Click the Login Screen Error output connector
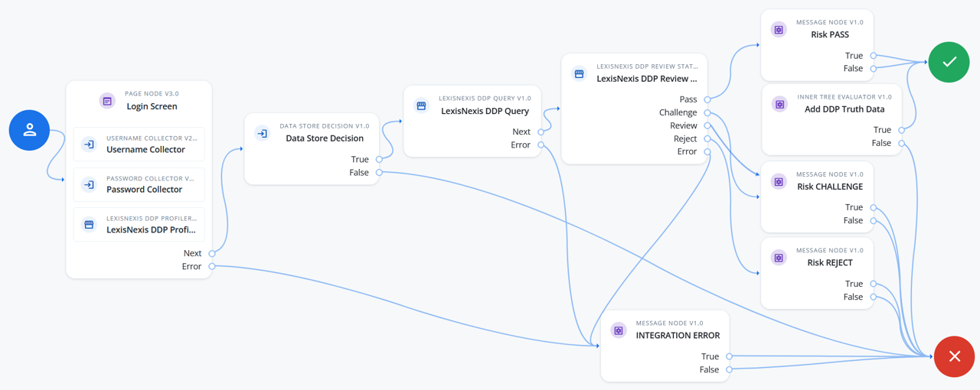 pos(212,266)
